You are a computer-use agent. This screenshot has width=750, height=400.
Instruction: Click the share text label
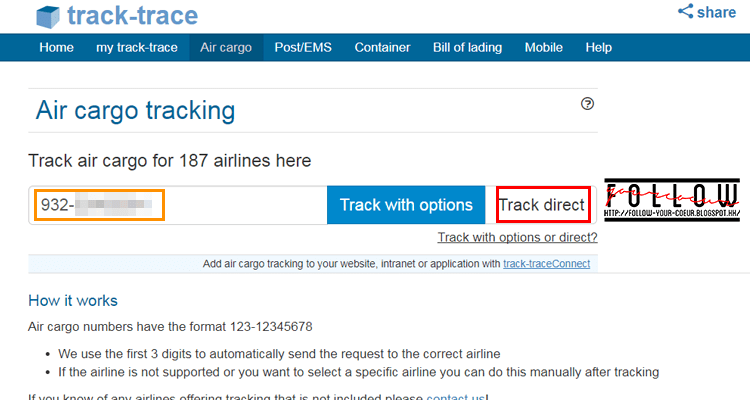[x=717, y=12]
